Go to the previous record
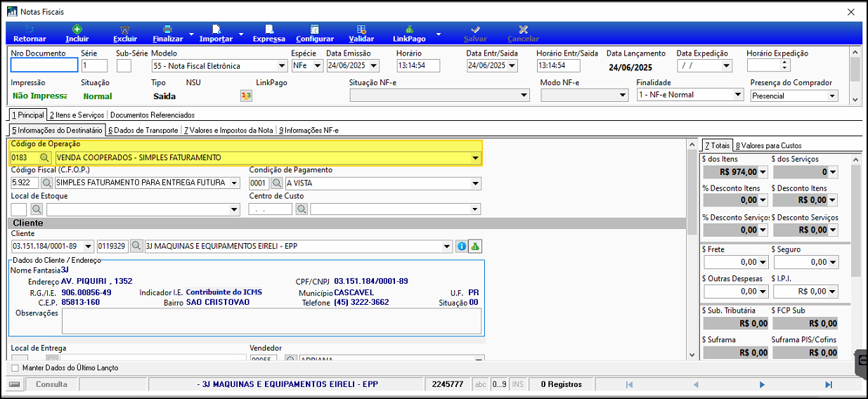 (696, 384)
